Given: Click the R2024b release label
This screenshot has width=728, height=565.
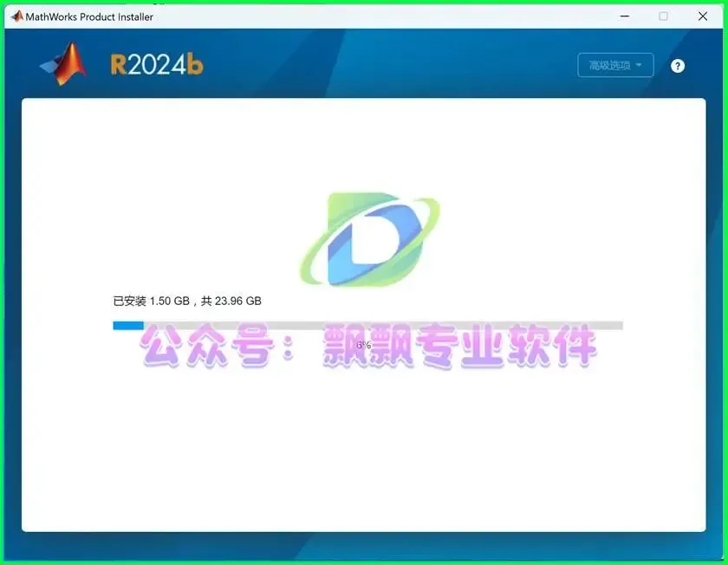Looking at the screenshot, I should (157, 65).
